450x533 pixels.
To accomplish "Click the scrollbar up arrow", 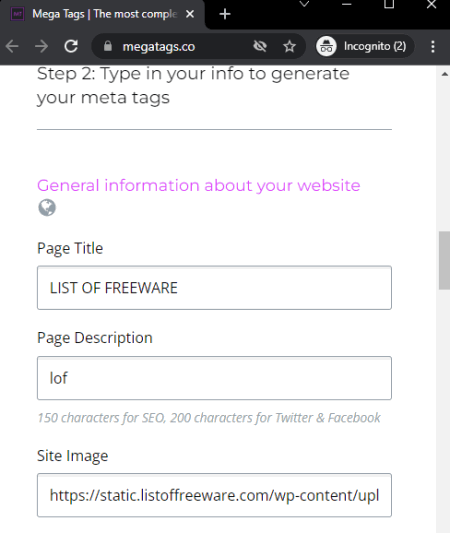I will (x=444, y=74).
